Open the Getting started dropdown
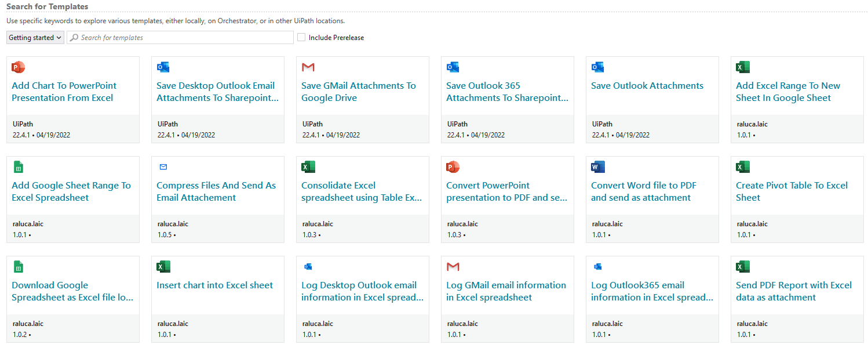The image size is (868, 355). tap(35, 38)
